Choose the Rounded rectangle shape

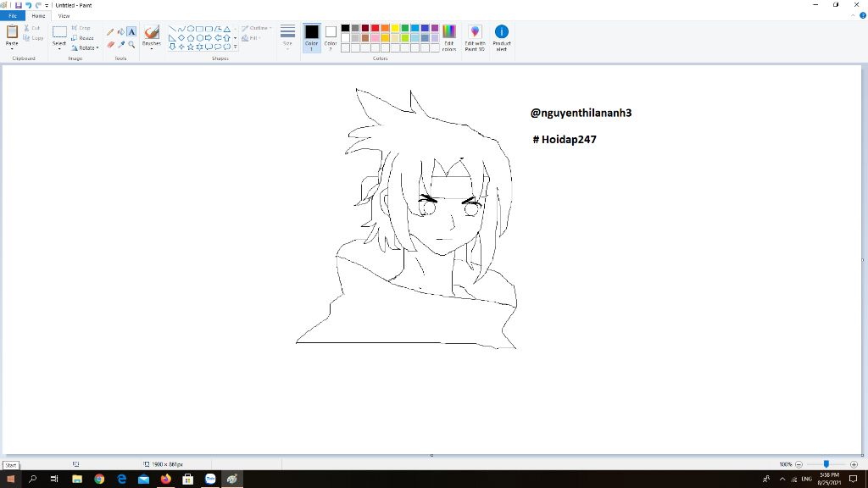click(x=209, y=29)
